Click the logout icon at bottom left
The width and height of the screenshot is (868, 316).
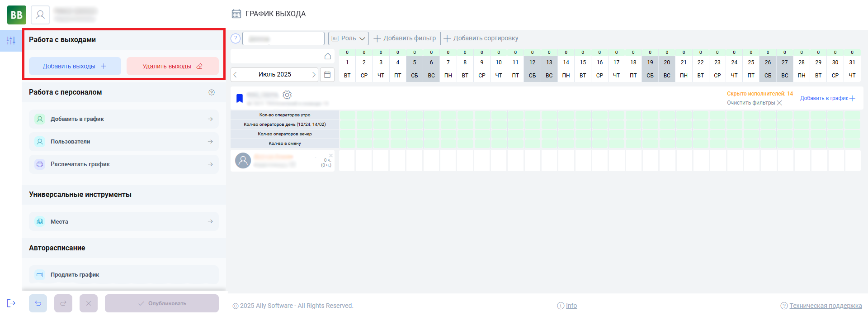point(11,303)
